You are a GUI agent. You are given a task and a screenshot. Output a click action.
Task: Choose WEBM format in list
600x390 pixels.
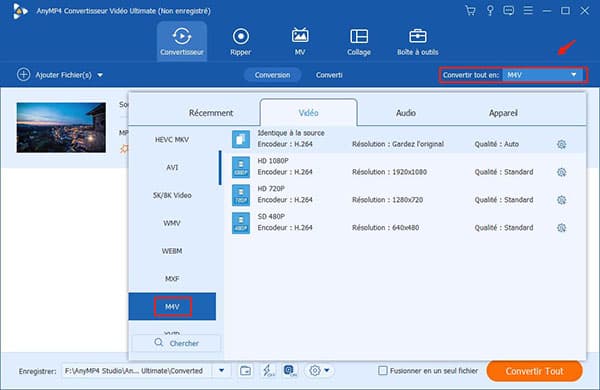(x=172, y=251)
